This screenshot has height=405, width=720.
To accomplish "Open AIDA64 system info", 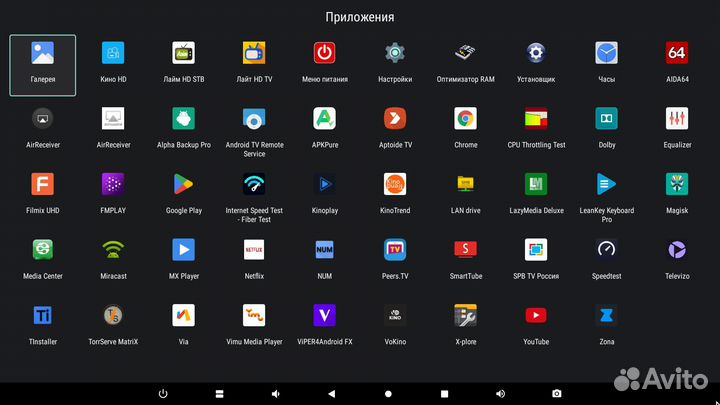I will 677,54.
